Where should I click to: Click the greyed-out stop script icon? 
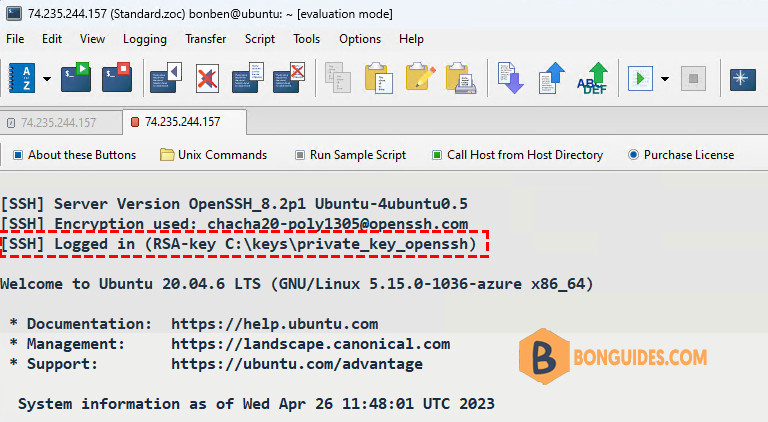[x=693, y=78]
